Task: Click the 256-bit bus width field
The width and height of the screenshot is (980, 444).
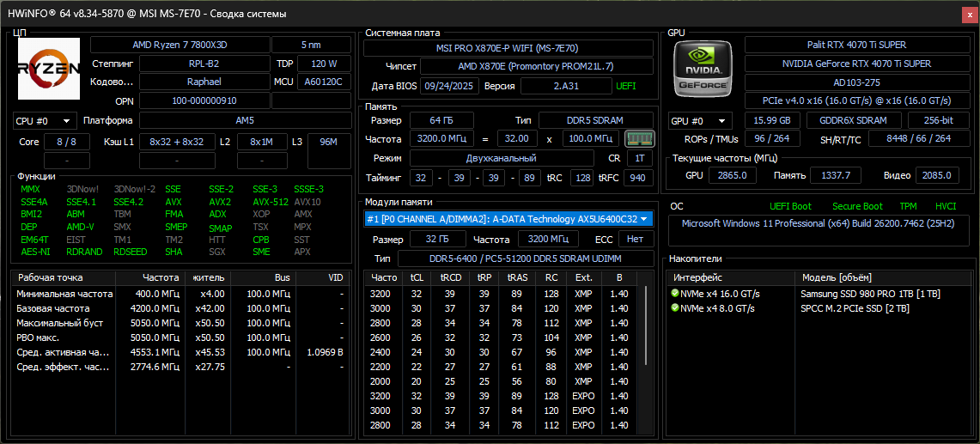Action: tap(938, 121)
